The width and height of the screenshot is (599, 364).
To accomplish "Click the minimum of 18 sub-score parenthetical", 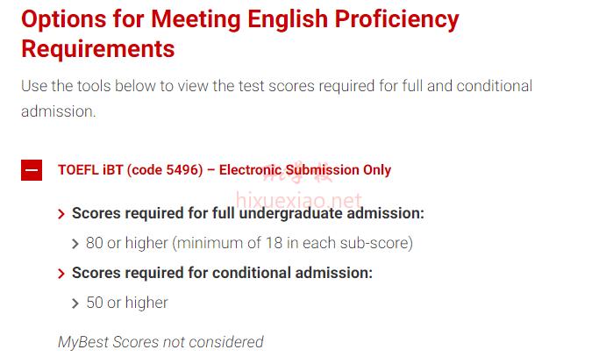I will tap(293, 243).
